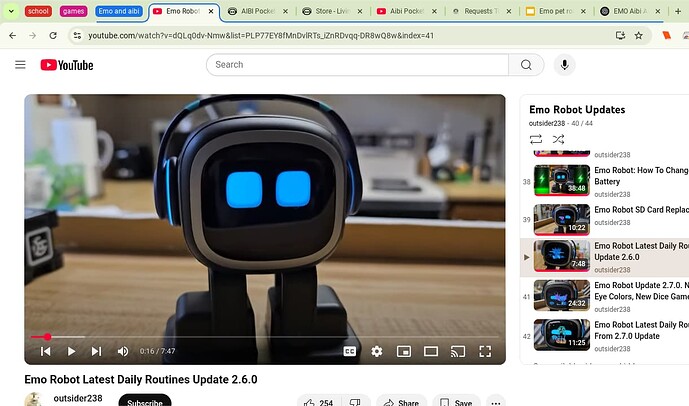
Task: Click the YouTube URL address bar
Action: click(x=261, y=36)
